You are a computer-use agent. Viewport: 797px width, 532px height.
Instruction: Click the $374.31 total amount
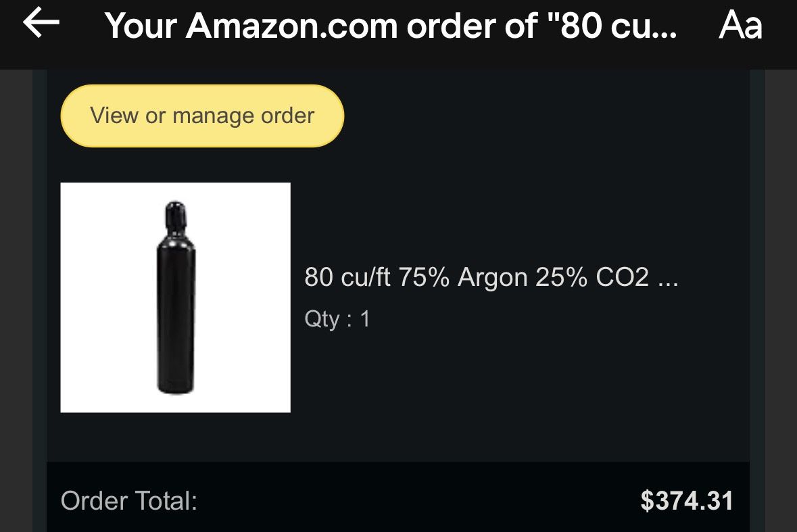pyautogui.click(x=685, y=501)
